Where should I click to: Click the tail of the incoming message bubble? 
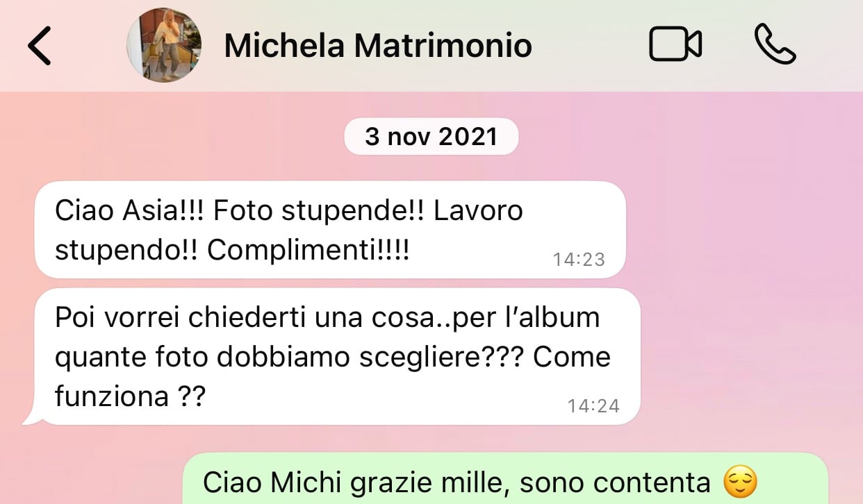click(x=31, y=415)
